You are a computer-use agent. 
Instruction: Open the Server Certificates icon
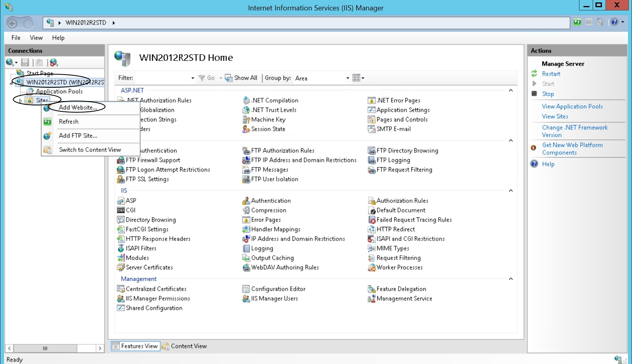[x=121, y=267]
